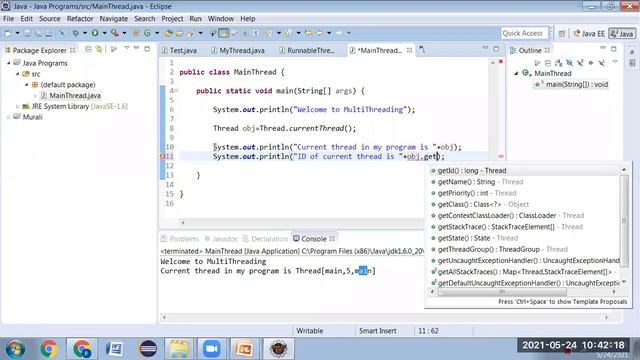Click Collapse All in Package Explorer
The image size is (640, 360).
[x=88, y=50]
